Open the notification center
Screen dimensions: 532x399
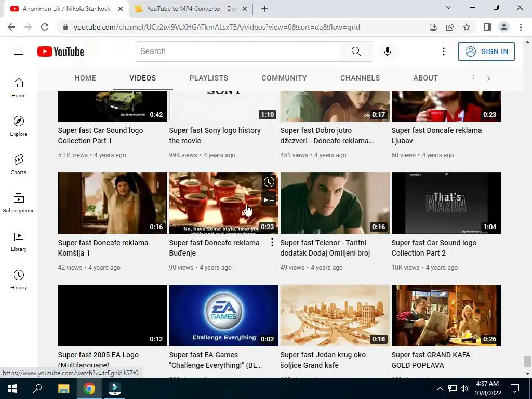(515, 389)
